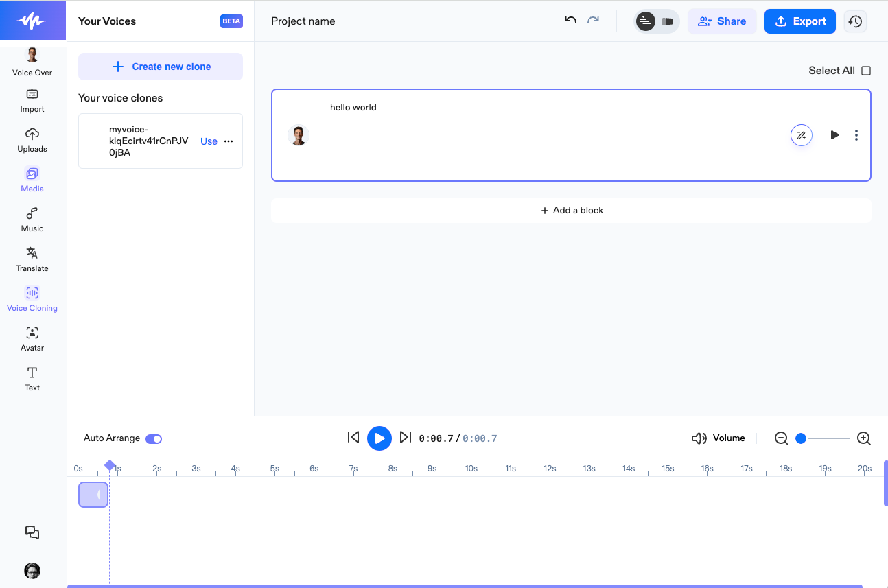
Task: Open the Translate tool
Action: [x=32, y=259]
